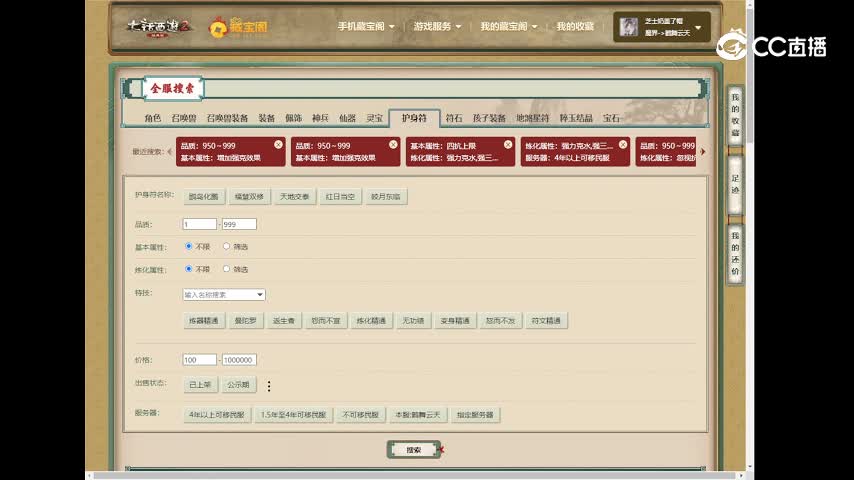This screenshot has width=854, height=480.
Task: Open 足迹 footprints in the right sidebar
Action: point(735,184)
